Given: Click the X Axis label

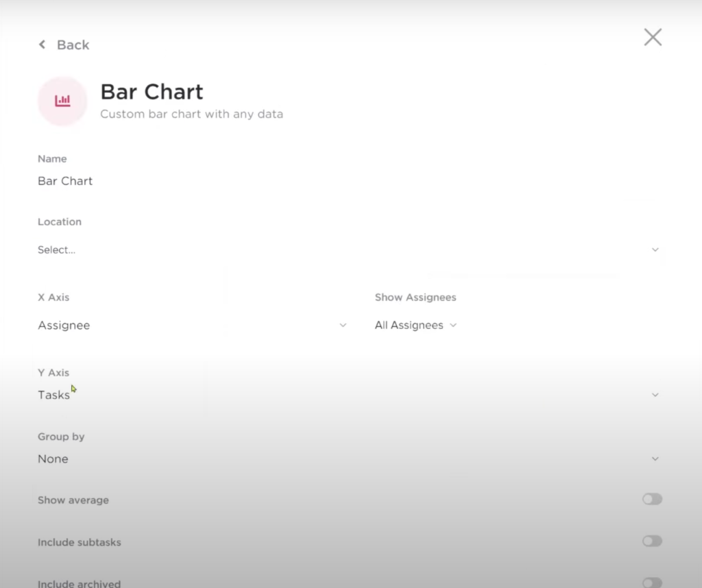Looking at the screenshot, I should coord(53,297).
